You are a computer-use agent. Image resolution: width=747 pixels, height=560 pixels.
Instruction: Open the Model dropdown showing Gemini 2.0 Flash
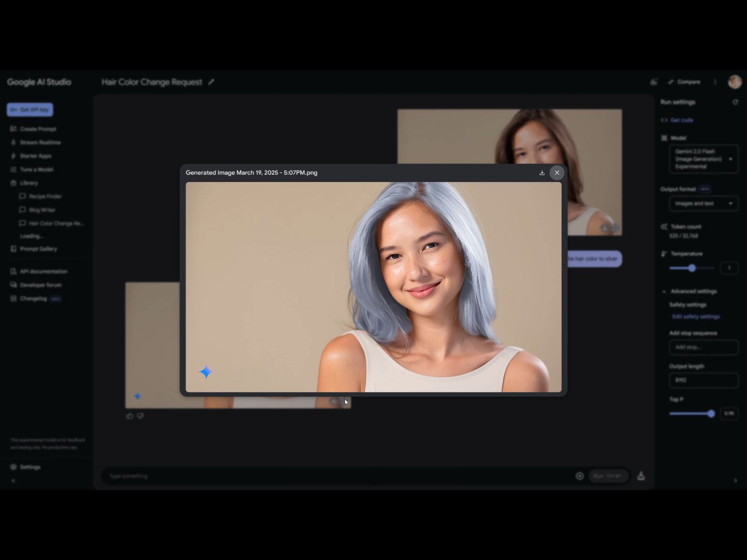coord(703,159)
